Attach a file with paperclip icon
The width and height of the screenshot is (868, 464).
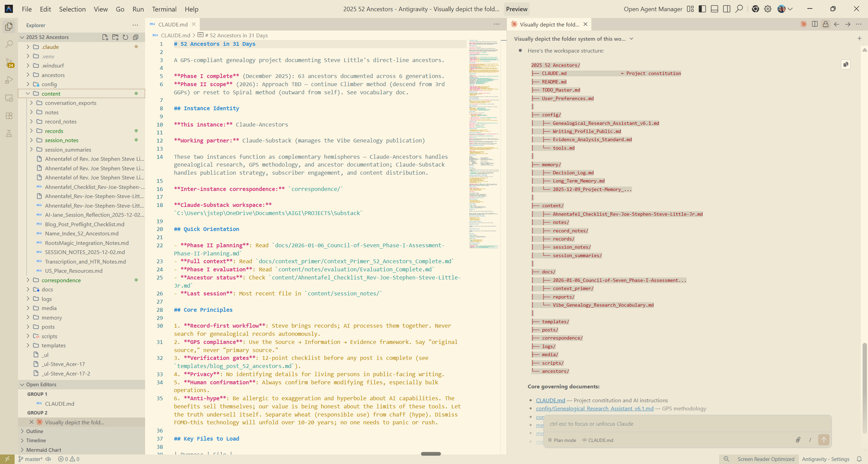798,440
